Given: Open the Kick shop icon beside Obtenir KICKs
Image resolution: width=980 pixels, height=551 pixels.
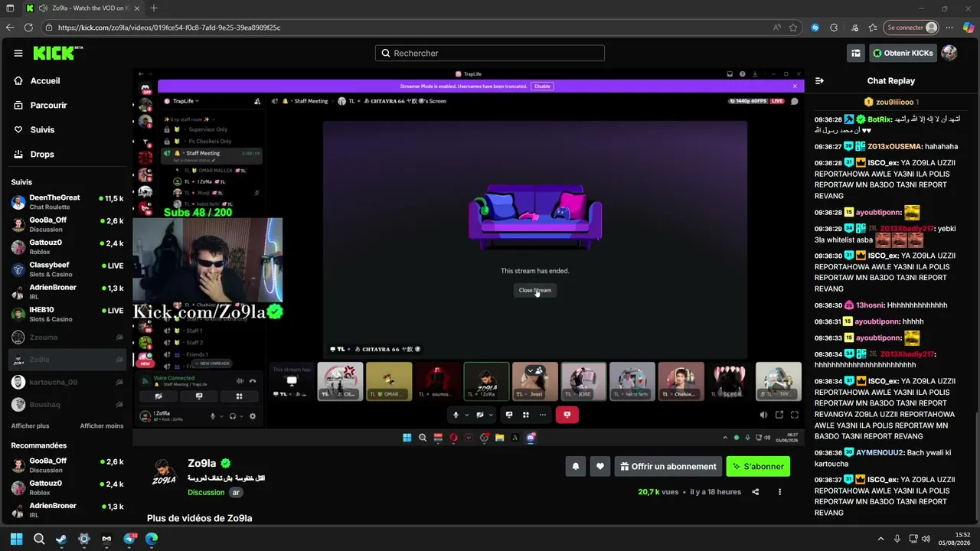Looking at the screenshot, I should pyautogui.click(x=856, y=53).
